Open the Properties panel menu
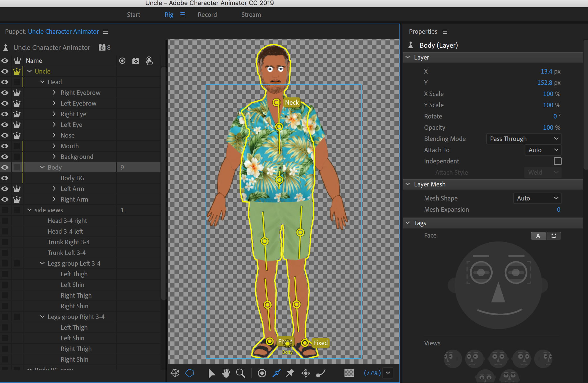588x383 pixels. (x=445, y=32)
